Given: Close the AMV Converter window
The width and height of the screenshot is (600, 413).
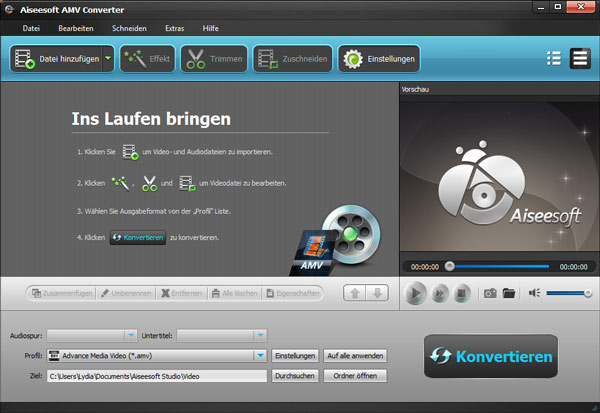Looking at the screenshot, I should pos(580,7).
